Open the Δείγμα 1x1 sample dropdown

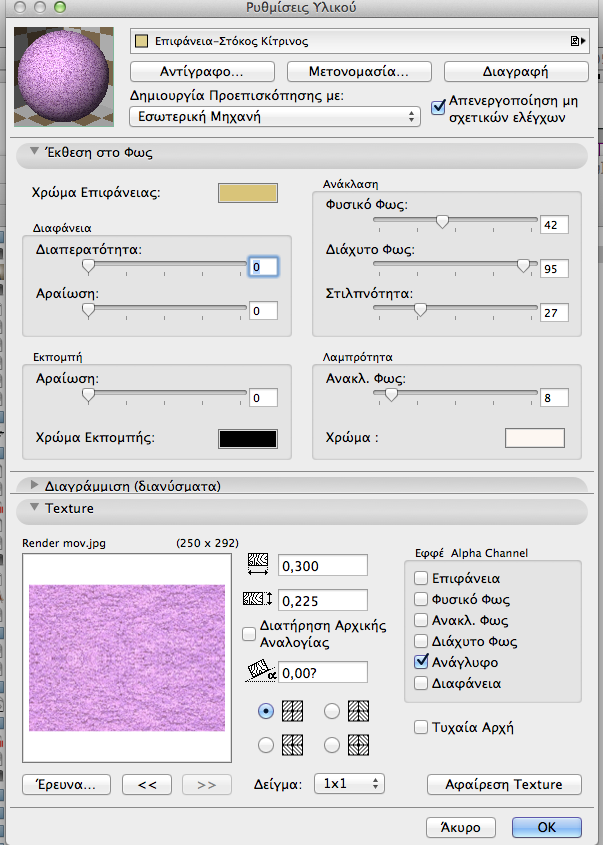click(x=348, y=784)
